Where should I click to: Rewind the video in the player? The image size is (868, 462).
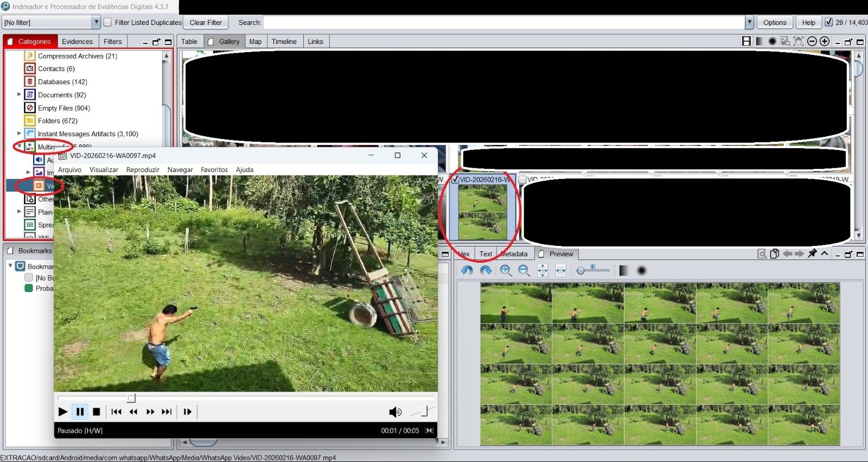[x=133, y=412]
